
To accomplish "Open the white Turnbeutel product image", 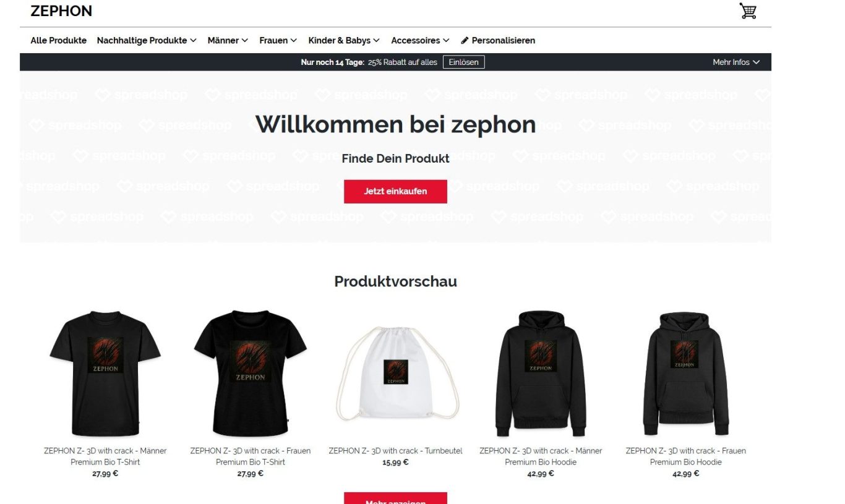I will coord(395,374).
